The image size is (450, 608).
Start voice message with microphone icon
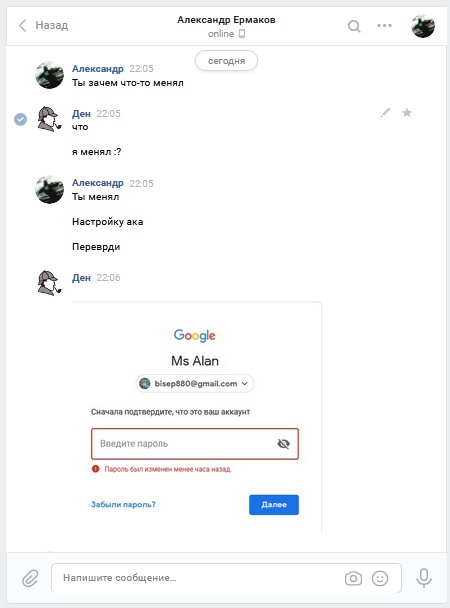[x=424, y=578]
